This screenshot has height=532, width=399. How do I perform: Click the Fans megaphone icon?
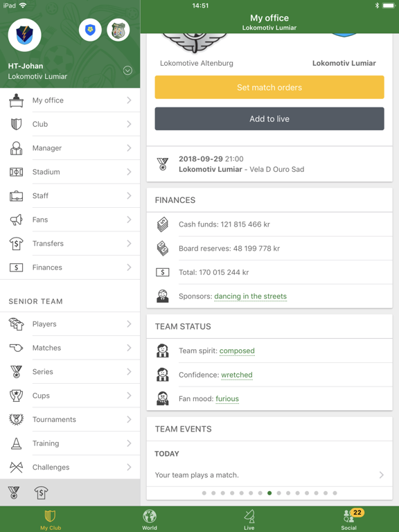tap(17, 220)
